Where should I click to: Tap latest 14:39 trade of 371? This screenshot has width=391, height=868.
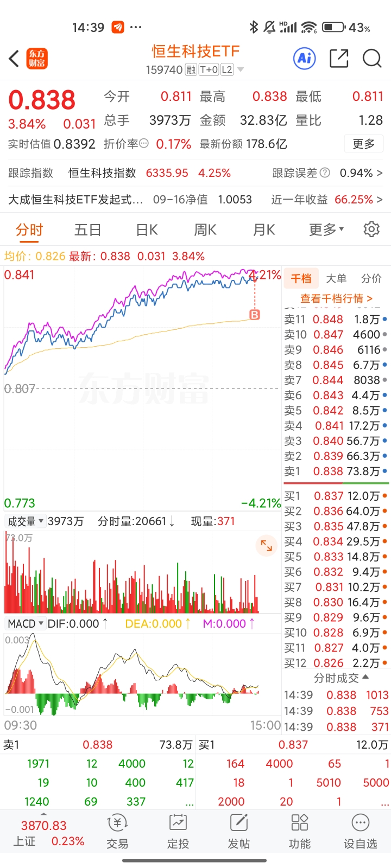[x=336, y=726]
